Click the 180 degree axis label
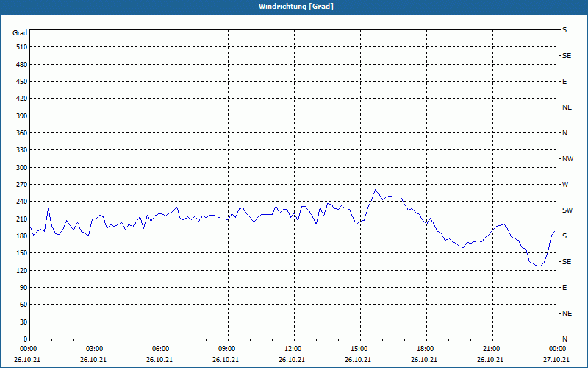This screenshot has height=368, width=588. (22, 236)
